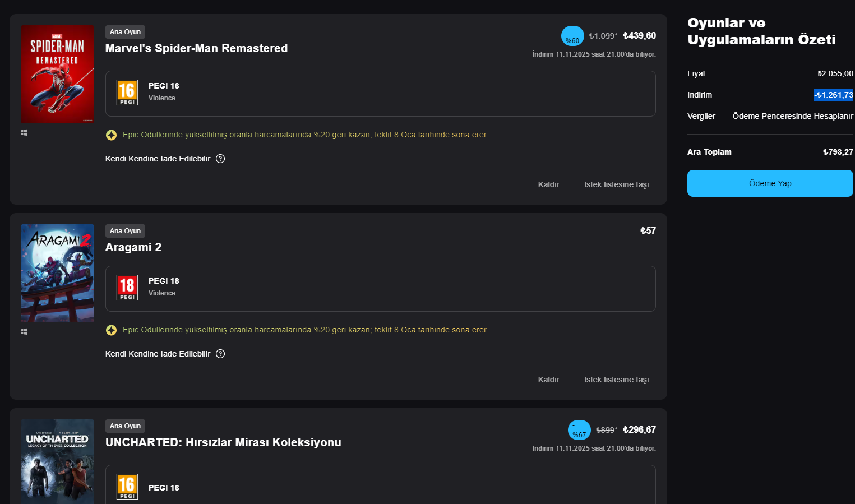
Task: Click the %67 discount badge for UNCHARTED
Action: pyautogui.click(x=579, y=430)
